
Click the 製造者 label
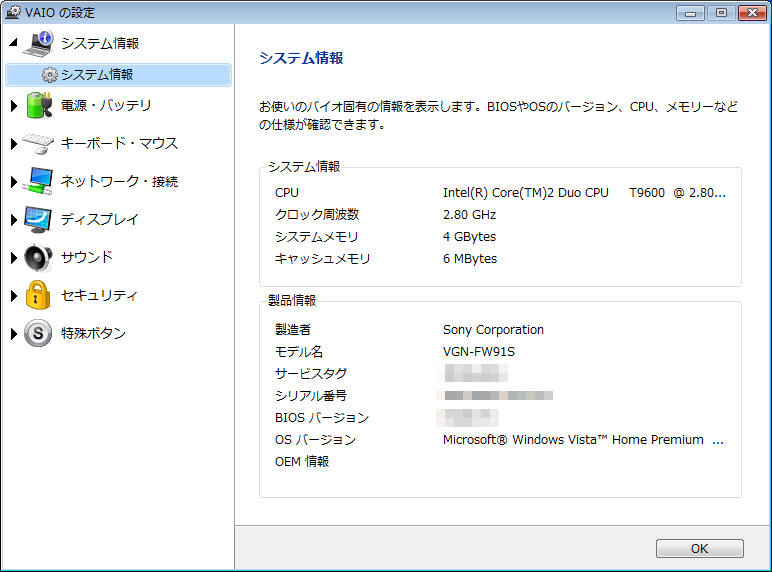tap(293, 330)
